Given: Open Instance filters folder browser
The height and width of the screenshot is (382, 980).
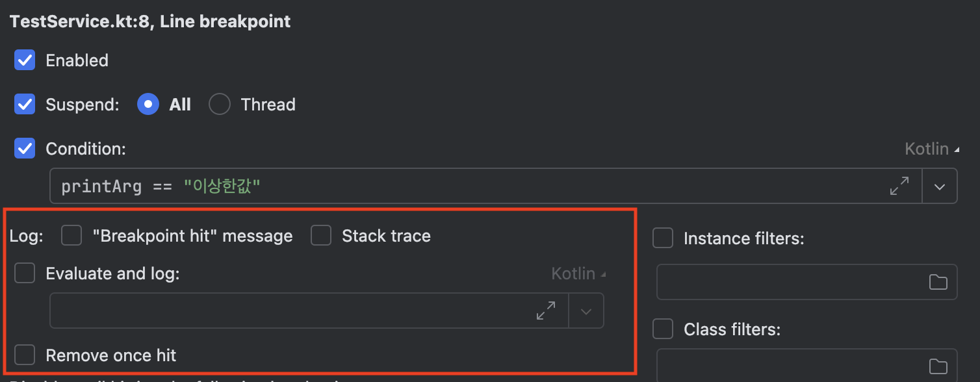Looking at the screenshot, I should click(938, 281).
